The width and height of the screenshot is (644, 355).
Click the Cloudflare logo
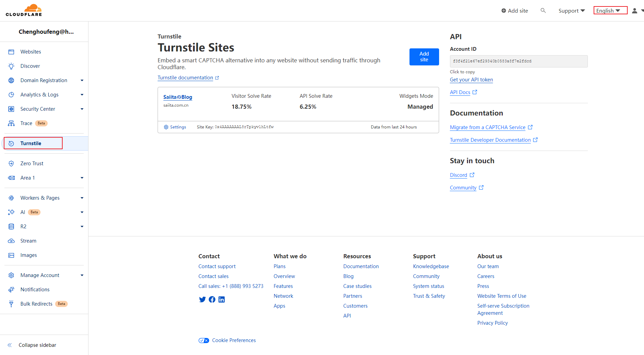(x=24, y=10)
